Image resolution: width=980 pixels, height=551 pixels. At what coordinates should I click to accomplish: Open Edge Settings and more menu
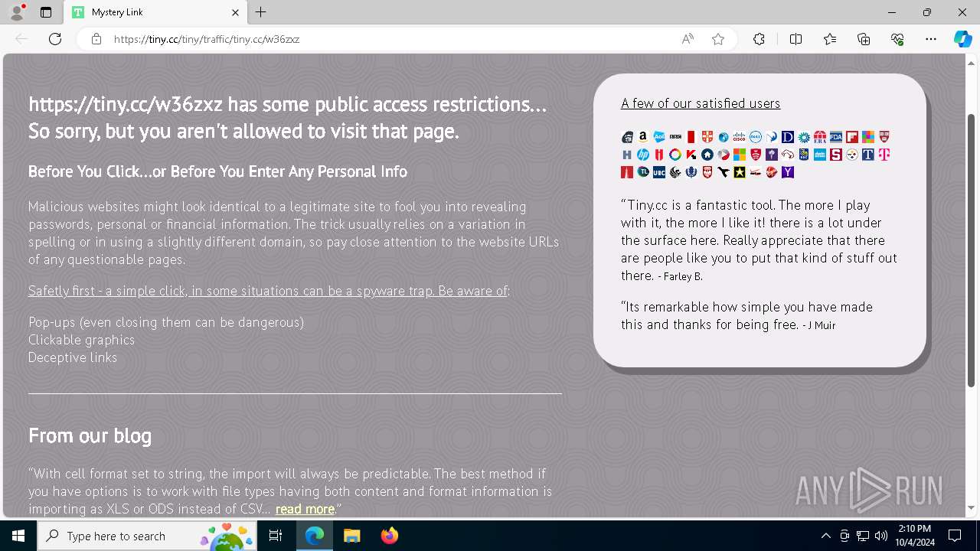point(931,39)
